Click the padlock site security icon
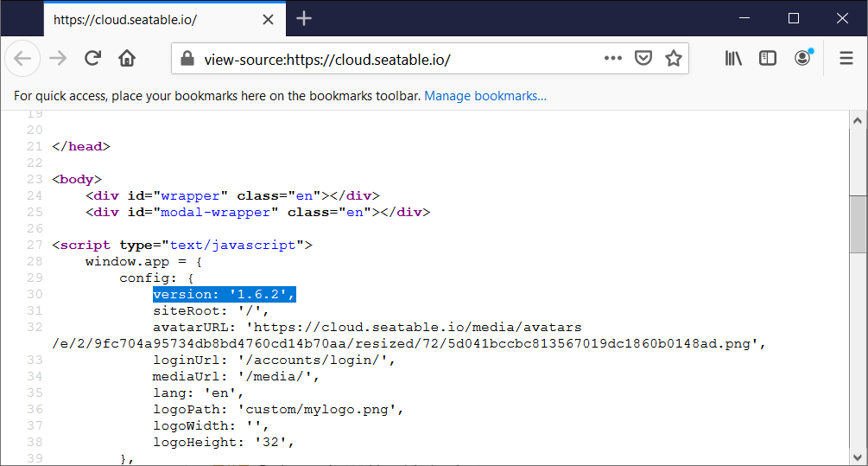 tap(187, 59)
